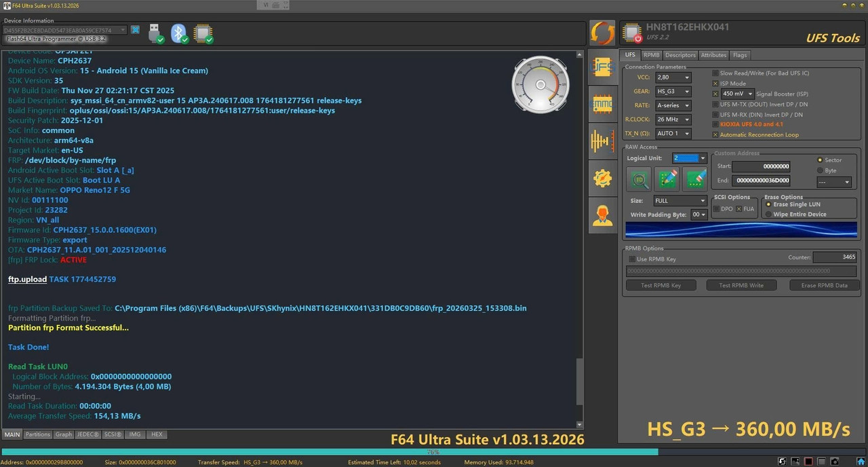
Task: Click the Bluetooth status icon
Action: [x=179, y=33]
